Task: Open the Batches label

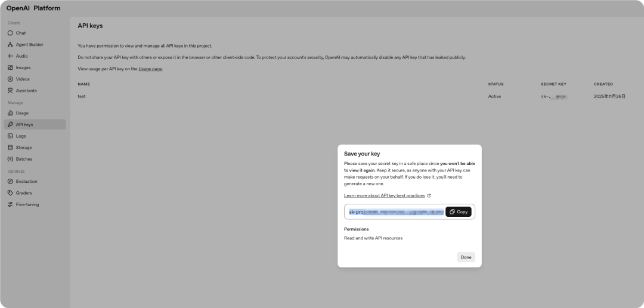Action: (24, 159)
